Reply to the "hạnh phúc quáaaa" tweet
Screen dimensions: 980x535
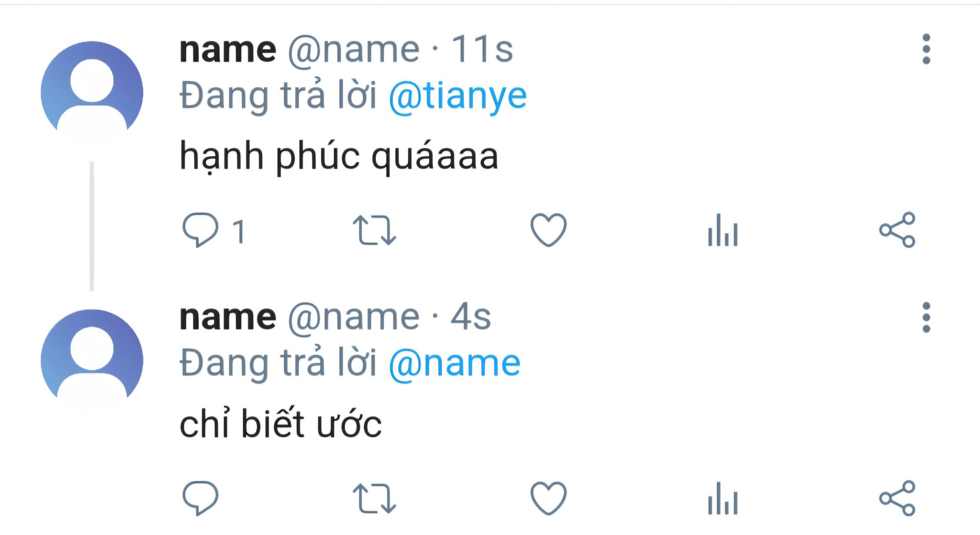[x=201, y=230]
